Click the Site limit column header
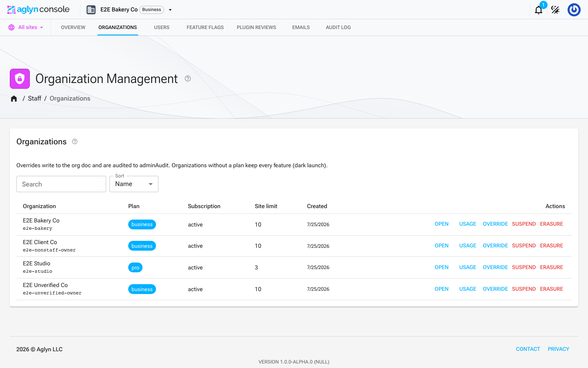 266,206
